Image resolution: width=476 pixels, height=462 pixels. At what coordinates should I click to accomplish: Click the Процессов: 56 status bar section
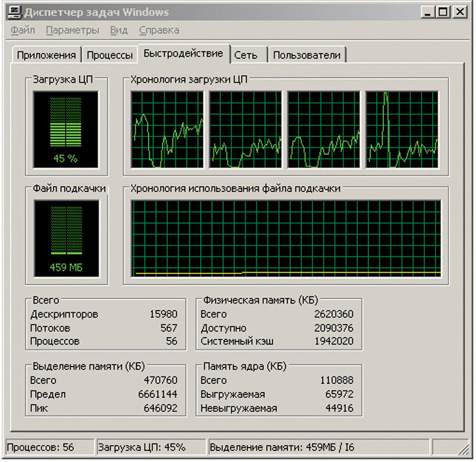[49, 447]
